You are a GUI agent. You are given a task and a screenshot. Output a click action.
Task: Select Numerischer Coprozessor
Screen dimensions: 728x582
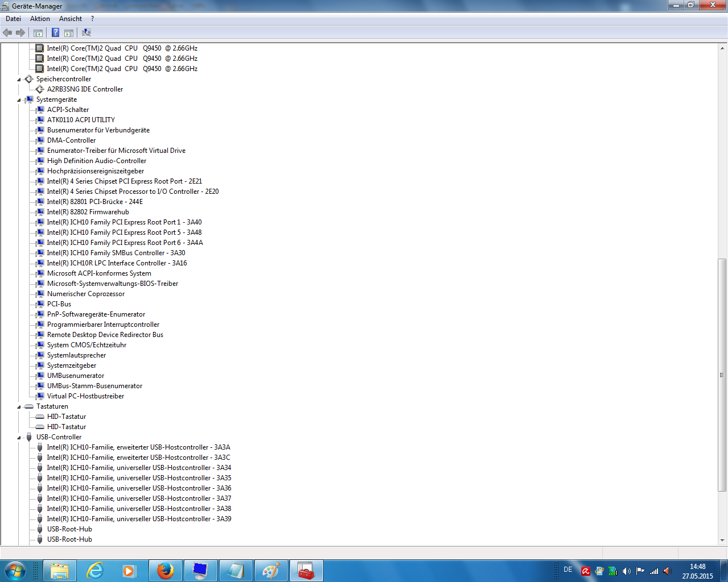click(86, 294)
